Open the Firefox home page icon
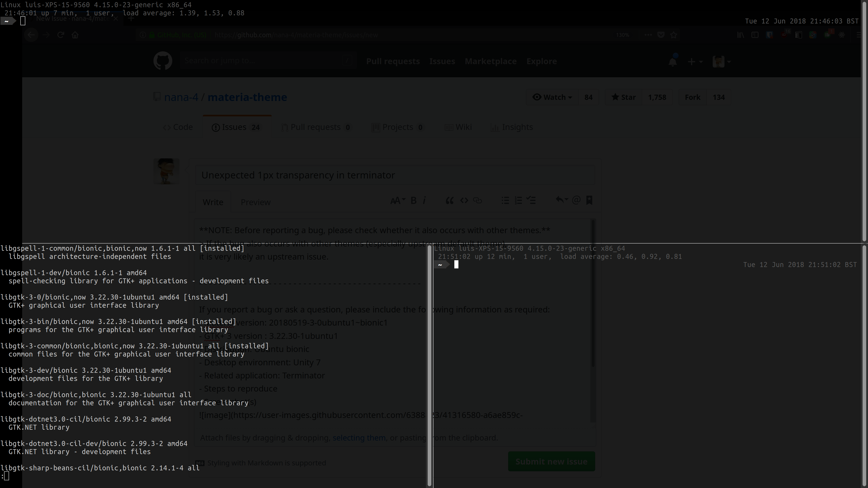Viewport: 868px width, 488px height. tap(75, 35)
